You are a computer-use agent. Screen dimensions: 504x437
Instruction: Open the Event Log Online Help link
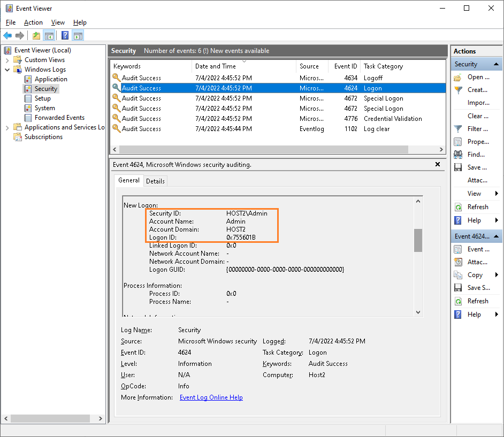(210, 397)
